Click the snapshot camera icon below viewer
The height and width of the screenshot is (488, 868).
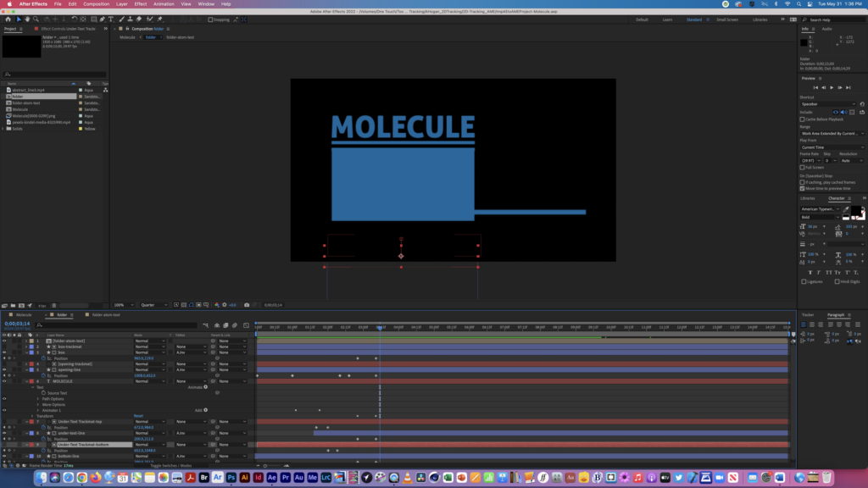[247, 305]
